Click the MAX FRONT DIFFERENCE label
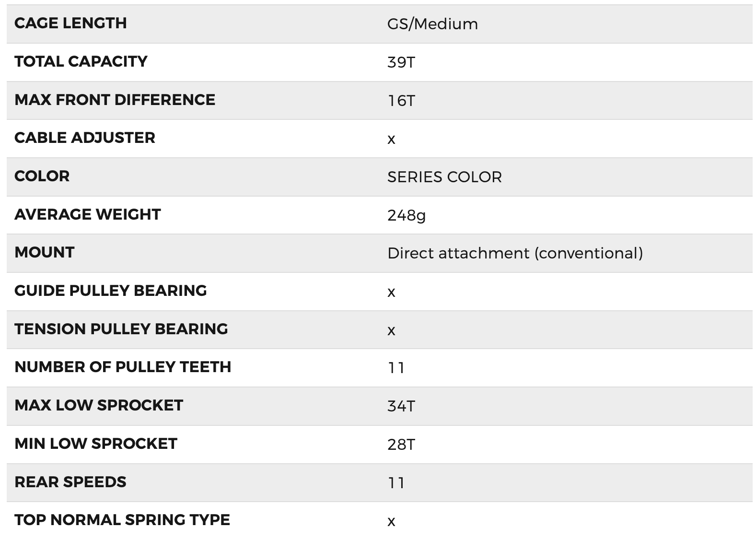Viewport: 756px width, 551px height. pos(115,100)
